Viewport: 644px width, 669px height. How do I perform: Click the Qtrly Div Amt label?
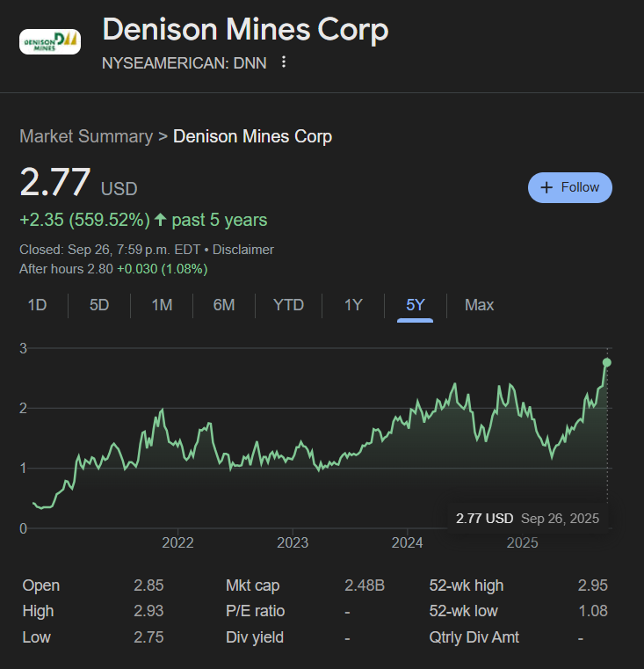[x=474, y=637]
